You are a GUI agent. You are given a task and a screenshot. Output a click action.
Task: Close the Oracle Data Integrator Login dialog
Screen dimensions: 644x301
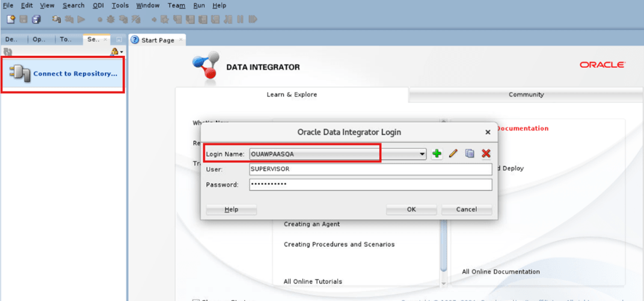pyautogui.click(x=488, y=132)
